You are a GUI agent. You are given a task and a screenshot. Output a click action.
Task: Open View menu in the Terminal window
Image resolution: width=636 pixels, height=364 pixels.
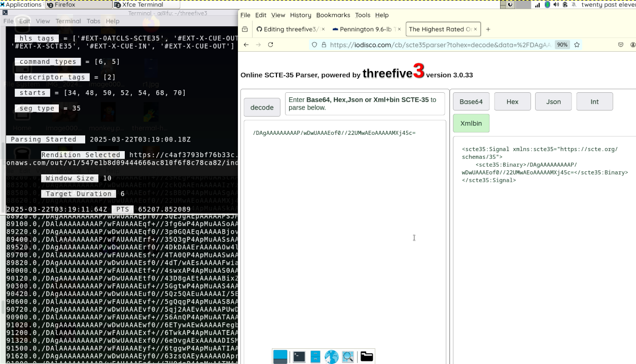43,21
